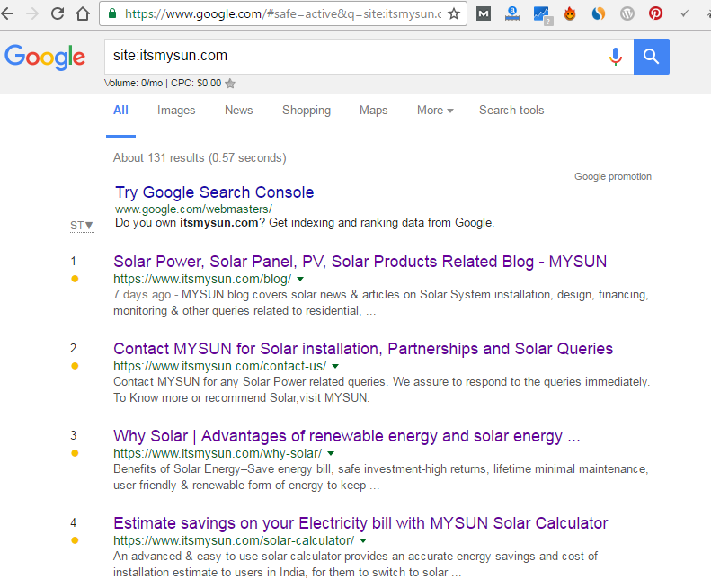Open the checkmark extension icon
The height and width of the screenshot is (588, 711).
pos(684,13)
